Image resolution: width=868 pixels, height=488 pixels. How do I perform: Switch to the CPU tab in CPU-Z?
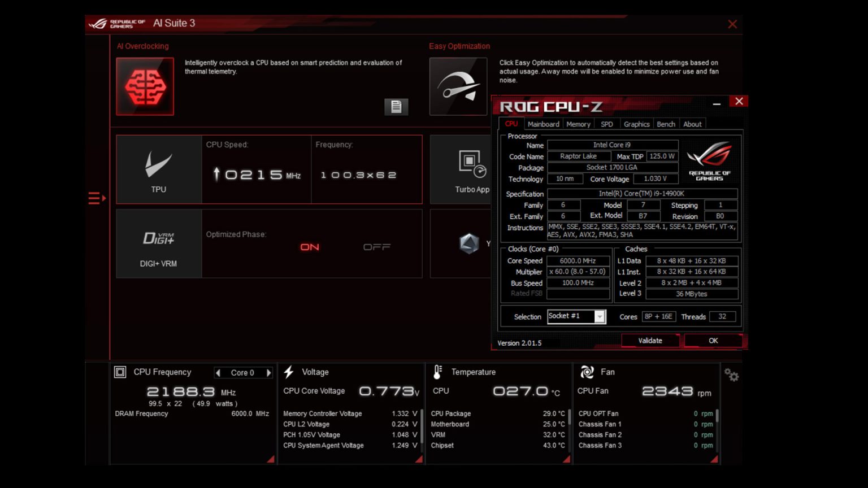[x=511, y=124]
